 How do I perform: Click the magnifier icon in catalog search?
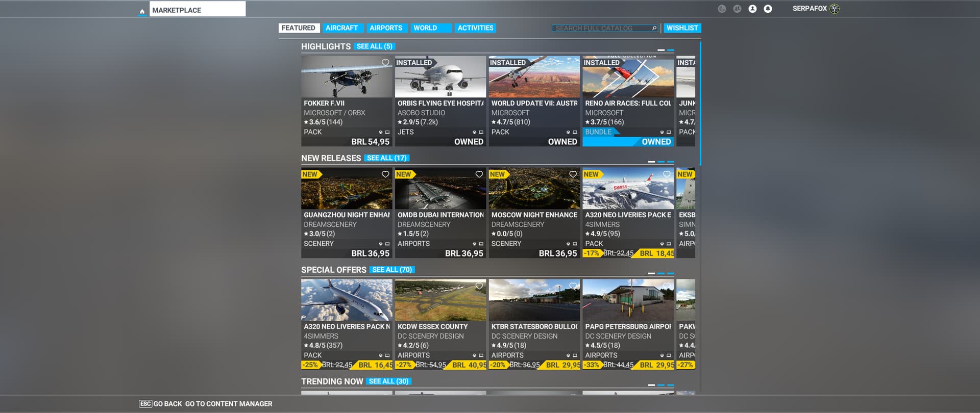pos(654,28)
